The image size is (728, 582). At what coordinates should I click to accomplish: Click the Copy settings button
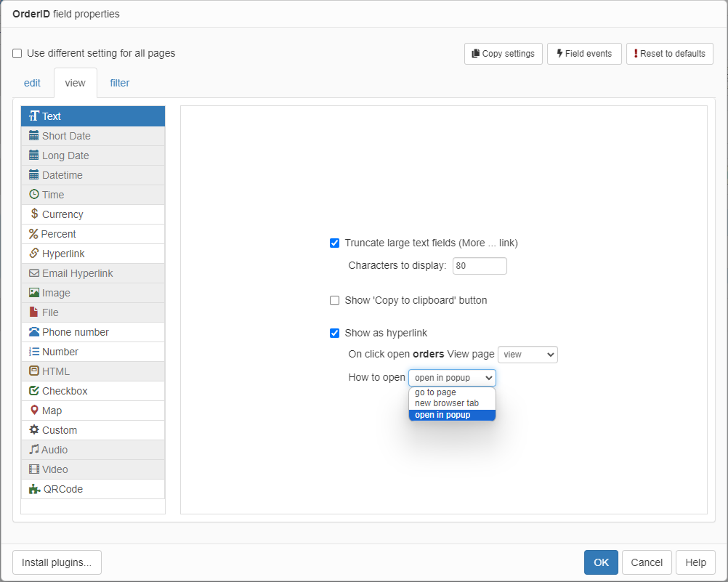503,54
